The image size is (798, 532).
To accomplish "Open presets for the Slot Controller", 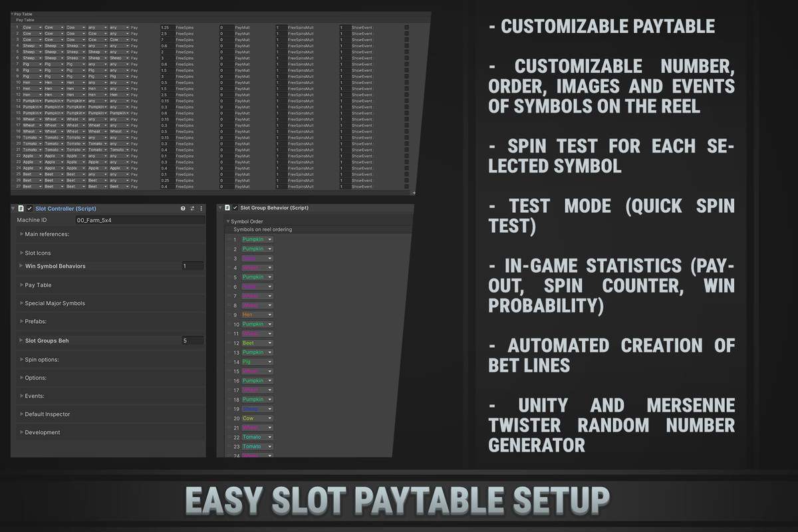I will coord(192,208).
